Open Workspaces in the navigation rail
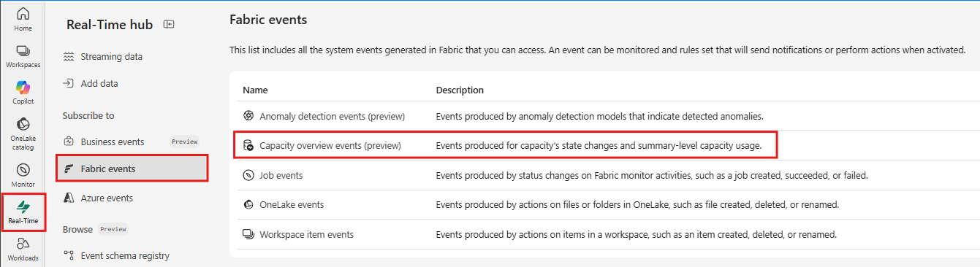The width and height of the screenshot is (980, 267). pyautogui.click(x=23, y=56)
